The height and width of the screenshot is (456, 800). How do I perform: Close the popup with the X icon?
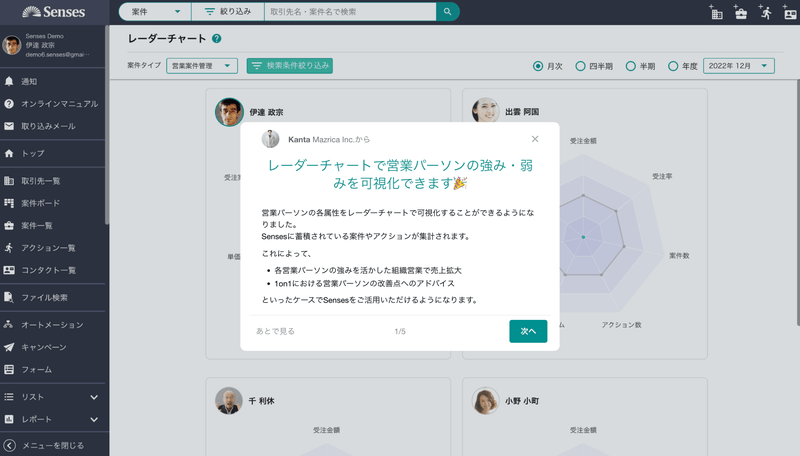coord(535,139)
